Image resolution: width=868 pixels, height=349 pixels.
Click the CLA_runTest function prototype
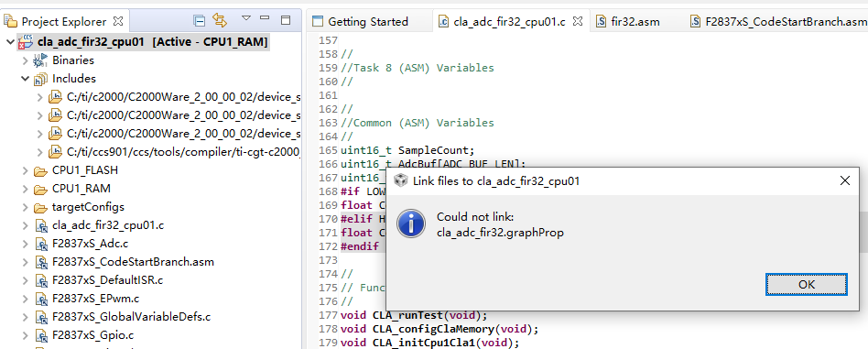[414, 315]
